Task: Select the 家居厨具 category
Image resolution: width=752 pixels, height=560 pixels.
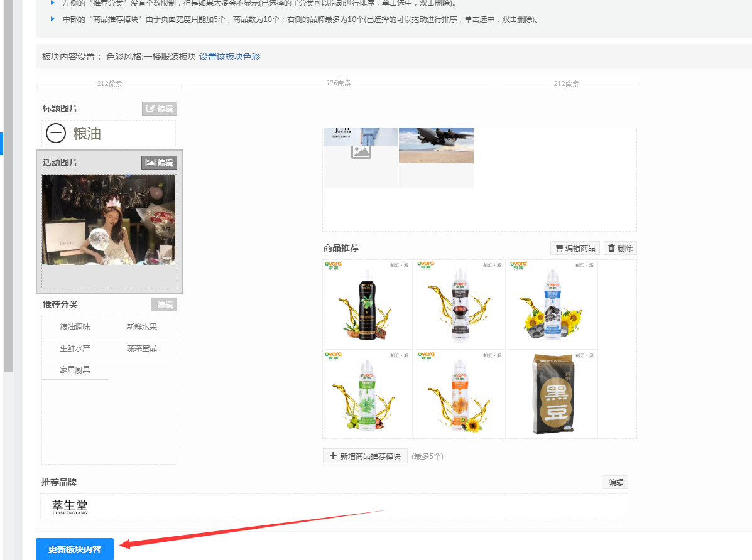Action: (75, 370)
